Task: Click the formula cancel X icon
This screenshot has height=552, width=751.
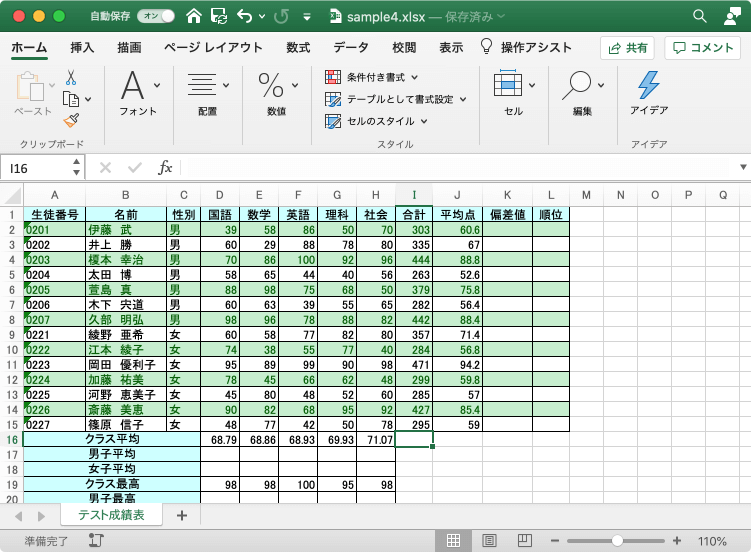Action: pyautogui.click(x=105, y=168)
